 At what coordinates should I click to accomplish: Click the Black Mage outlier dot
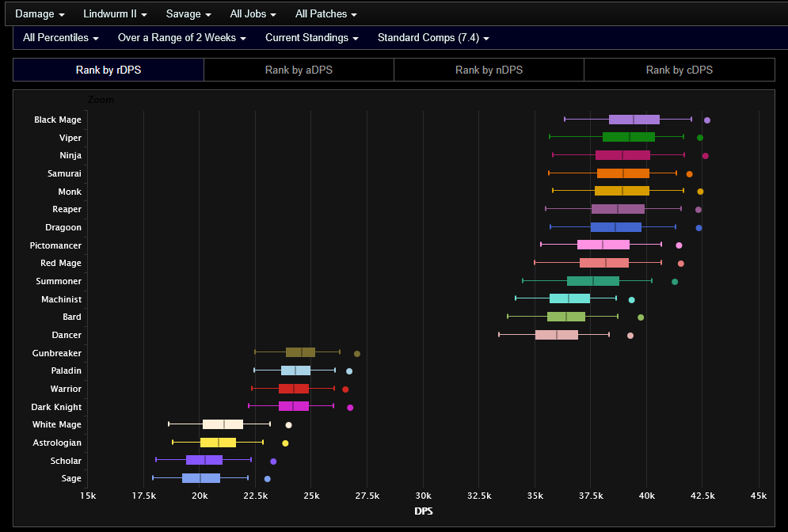tap(707, 120)
